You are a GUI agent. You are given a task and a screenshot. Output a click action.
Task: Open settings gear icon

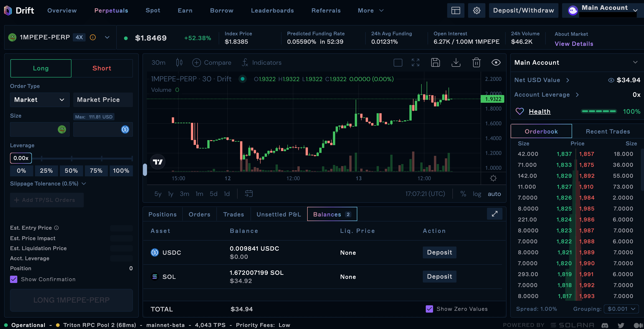477,10
